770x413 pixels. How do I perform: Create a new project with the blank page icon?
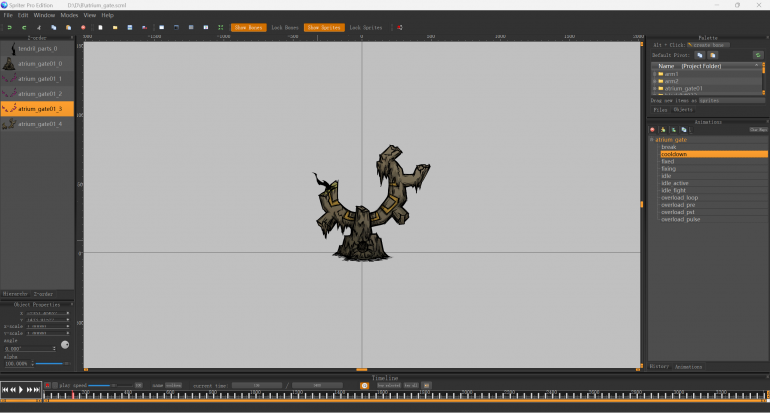pyautogui.click(x=100, y=28)
